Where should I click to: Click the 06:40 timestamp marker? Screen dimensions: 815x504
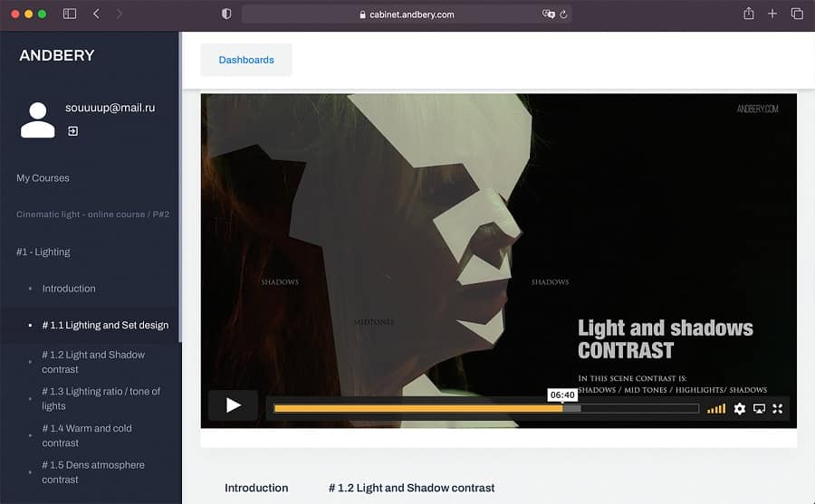coord(562,395)
